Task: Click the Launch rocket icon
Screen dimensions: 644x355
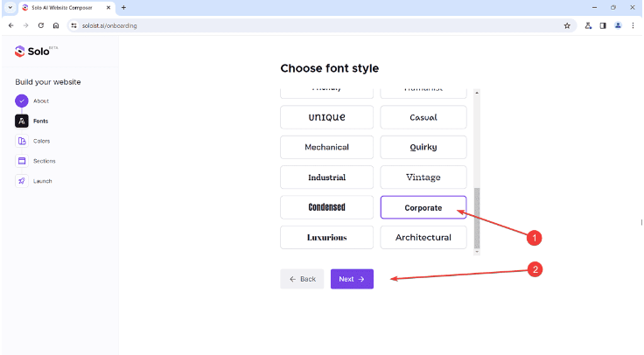Action: [x=22, y=181]
